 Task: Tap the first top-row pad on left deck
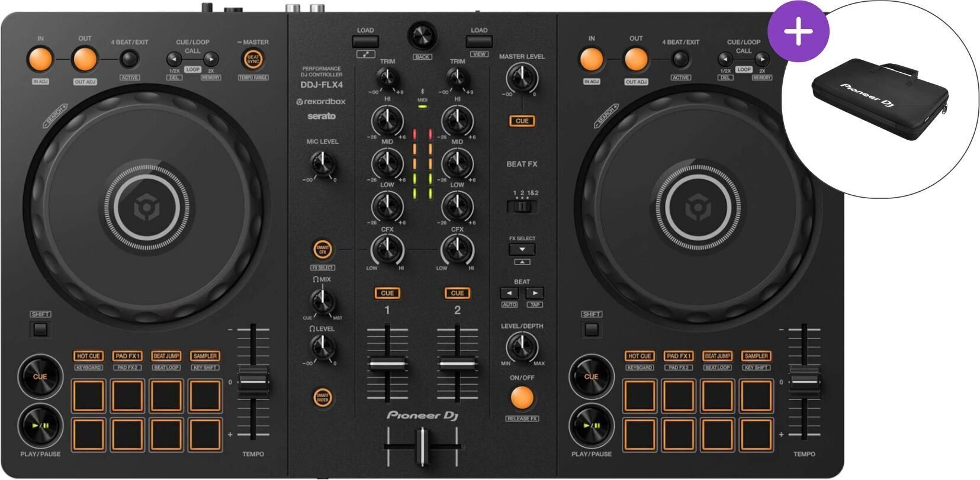[88, 395]
